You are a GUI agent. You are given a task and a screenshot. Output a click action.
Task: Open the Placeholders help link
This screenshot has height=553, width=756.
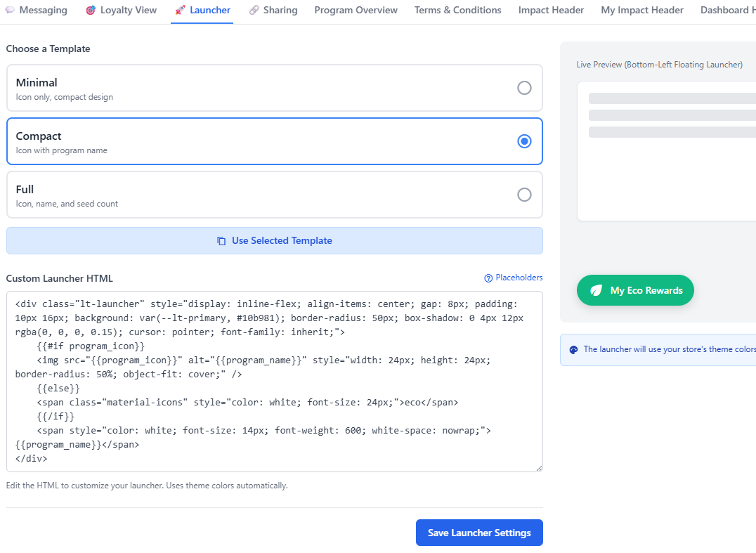pos(519,278)
